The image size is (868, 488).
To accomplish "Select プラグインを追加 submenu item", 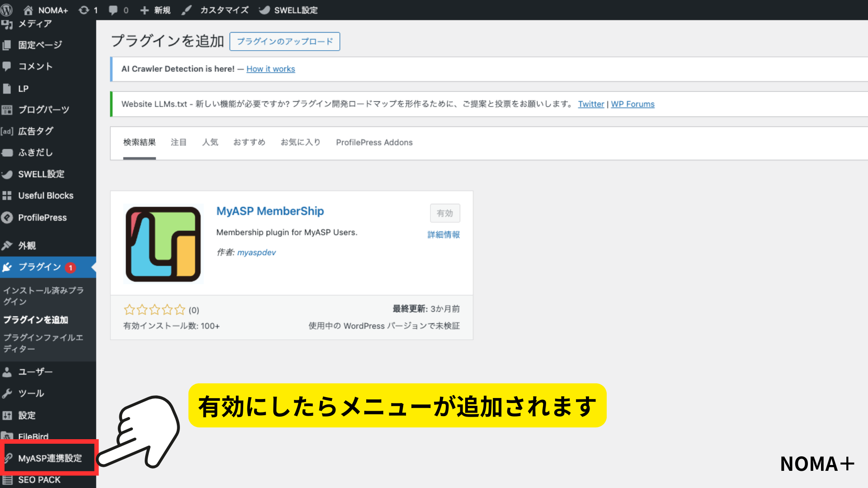I will (x=36, y=320).
